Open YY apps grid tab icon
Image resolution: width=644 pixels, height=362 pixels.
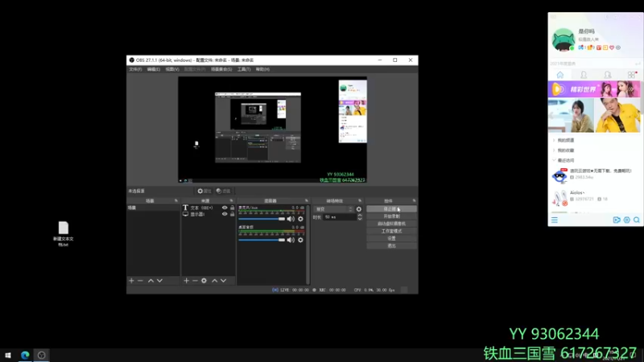point(632,75)
